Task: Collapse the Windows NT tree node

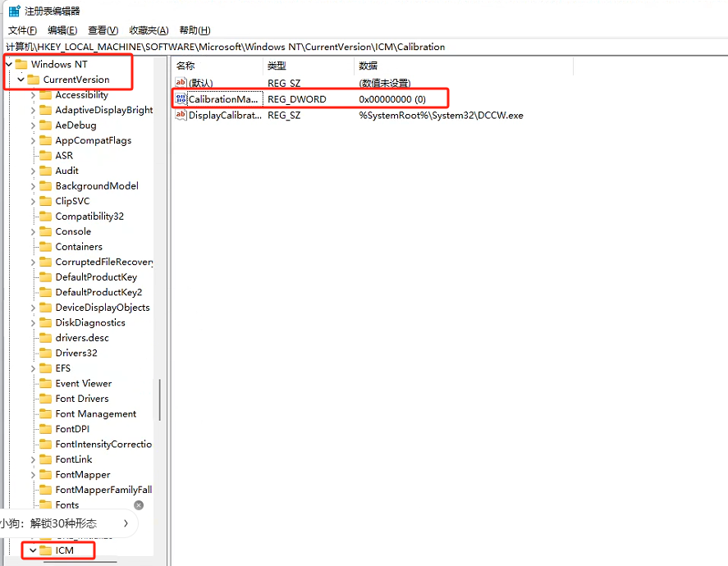Action: pyautogui.click(x=9, y=64)
